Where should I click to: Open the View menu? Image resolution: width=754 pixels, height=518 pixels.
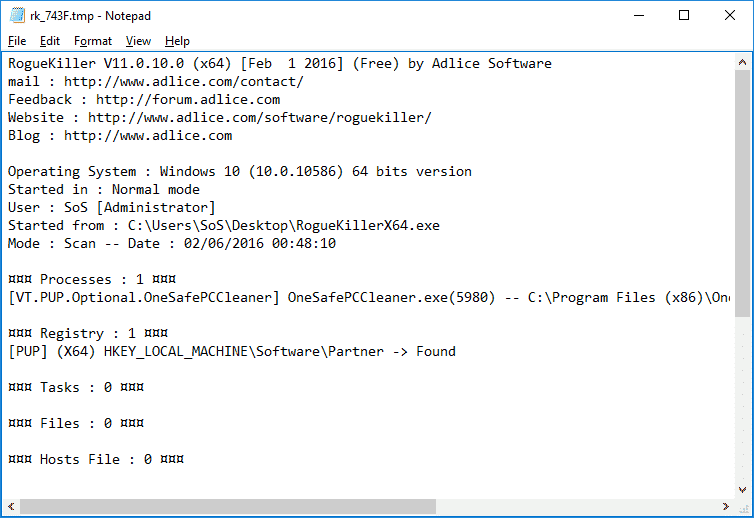click(x=139, y=41)
